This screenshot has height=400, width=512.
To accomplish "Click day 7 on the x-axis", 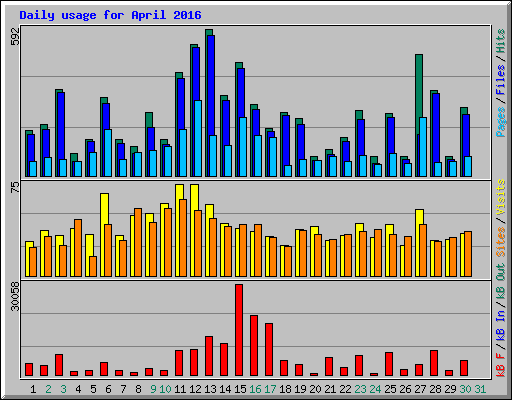I will 123,389.
